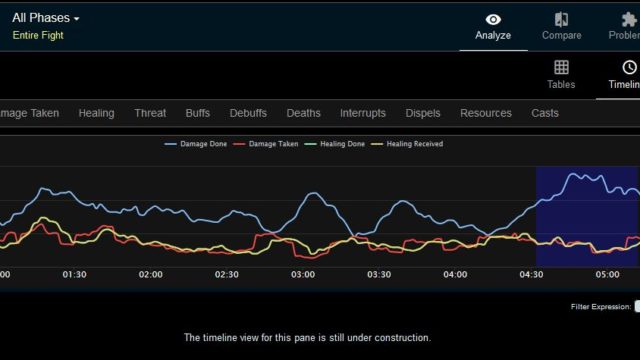Toggle the Healing Received legend series
This screenshot has height=360, width=640.
(407, 144)
